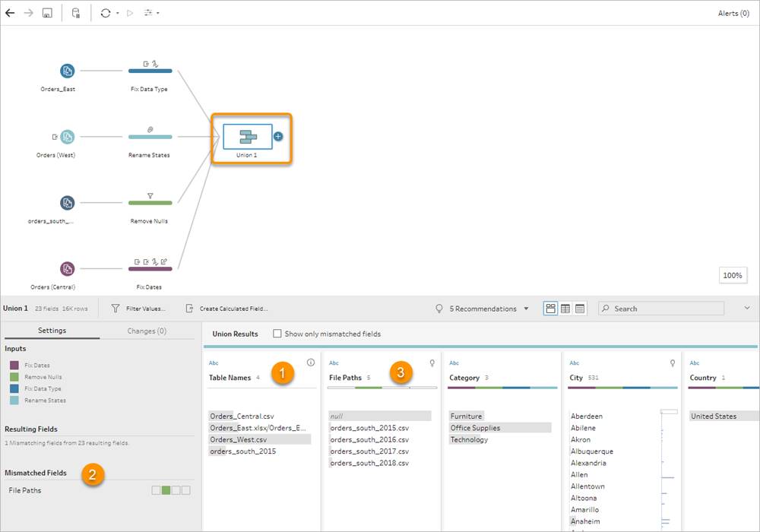The image size is (760, 532).
Task: Collapse the pane with the chevron arrow
Action: pos(747,308)
